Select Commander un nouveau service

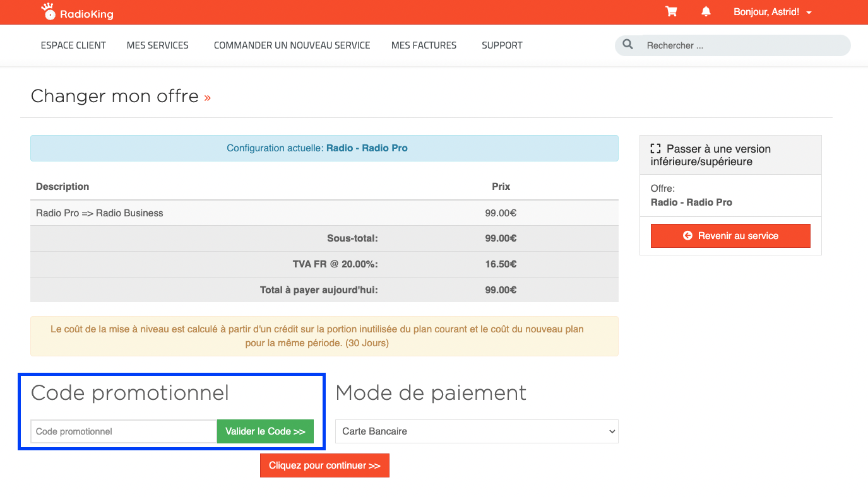click(292, 45)
